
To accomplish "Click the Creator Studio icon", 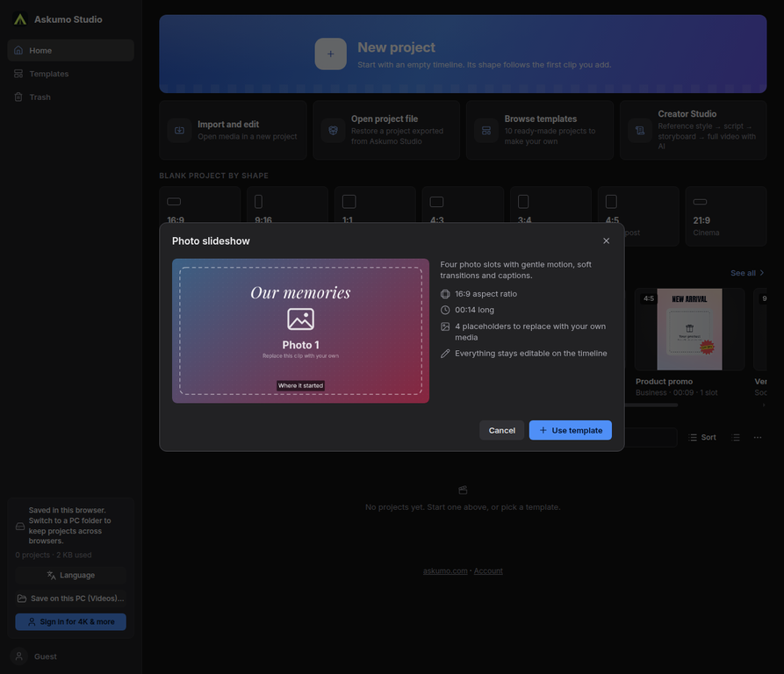I will coord(640,131).
